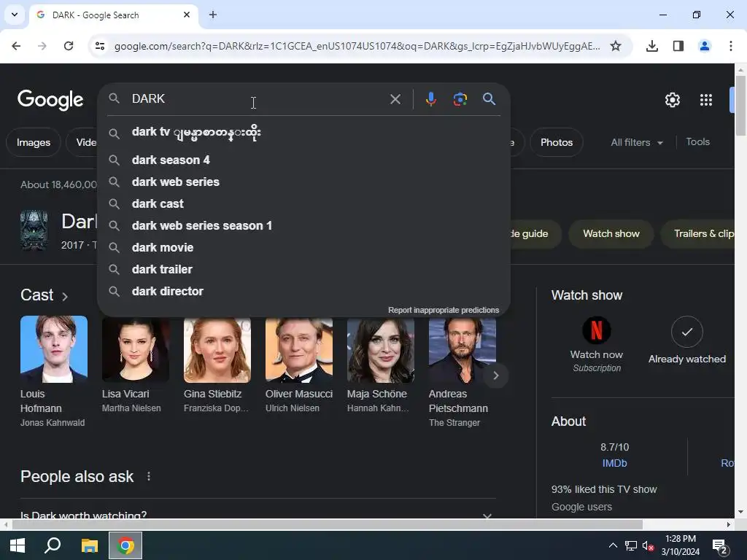Pick the 'dark director' suggestion
Image resolution: width=747 pixels, height=560 pixels.
click(303, 292)
